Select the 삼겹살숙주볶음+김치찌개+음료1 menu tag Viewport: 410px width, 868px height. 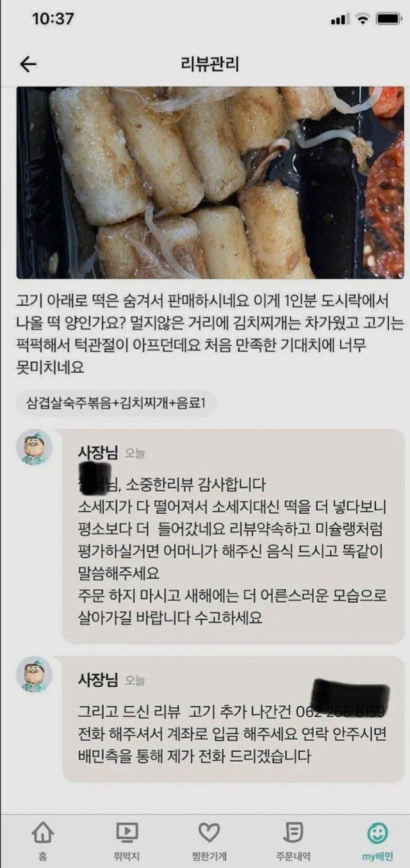pyautogui.click(x=117, y=404)
